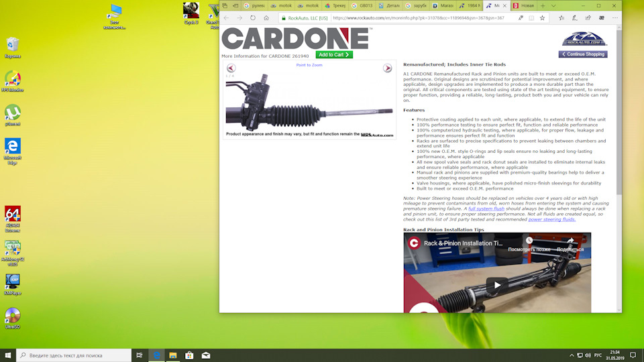Click Continue Shopping button
The width and height of the screenshot is (644, 362).
click(x=583, y=54)
